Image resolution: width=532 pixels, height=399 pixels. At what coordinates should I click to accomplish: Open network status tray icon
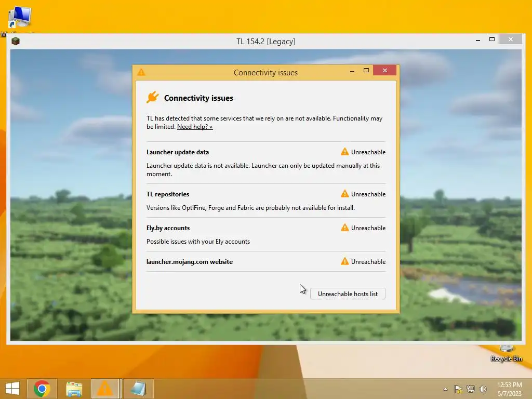[470, 389]
